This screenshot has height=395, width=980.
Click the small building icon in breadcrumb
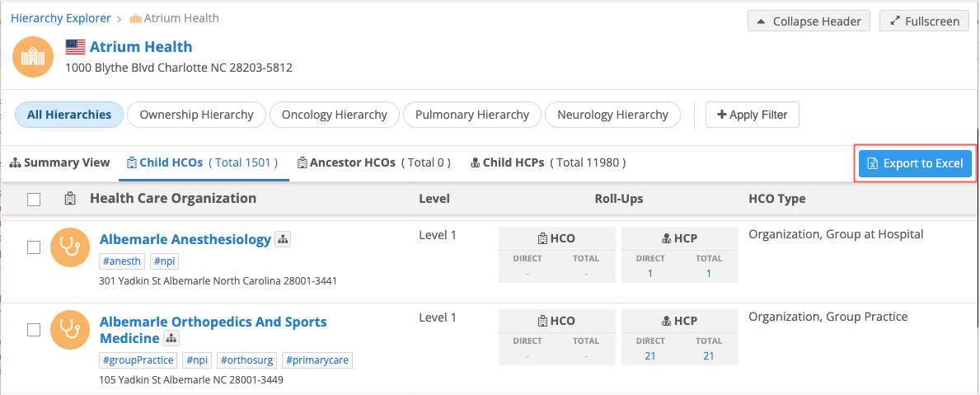[136, 18]
